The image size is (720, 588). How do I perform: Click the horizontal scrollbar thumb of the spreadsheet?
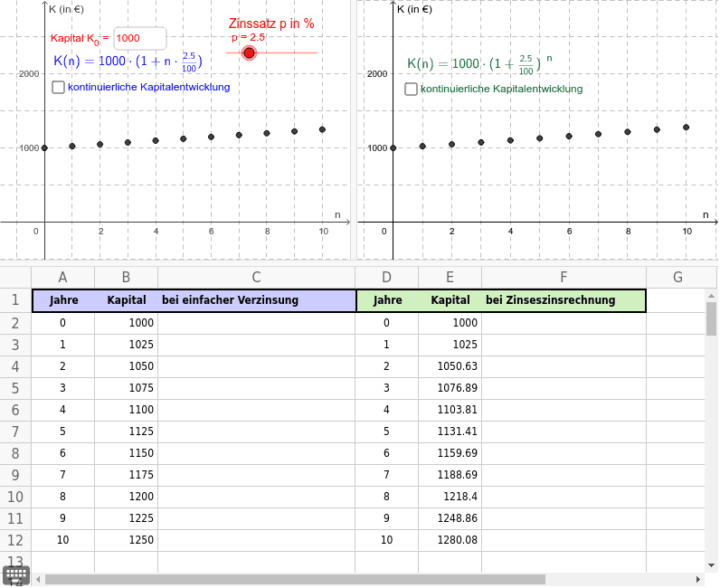[x=295, y=579]
